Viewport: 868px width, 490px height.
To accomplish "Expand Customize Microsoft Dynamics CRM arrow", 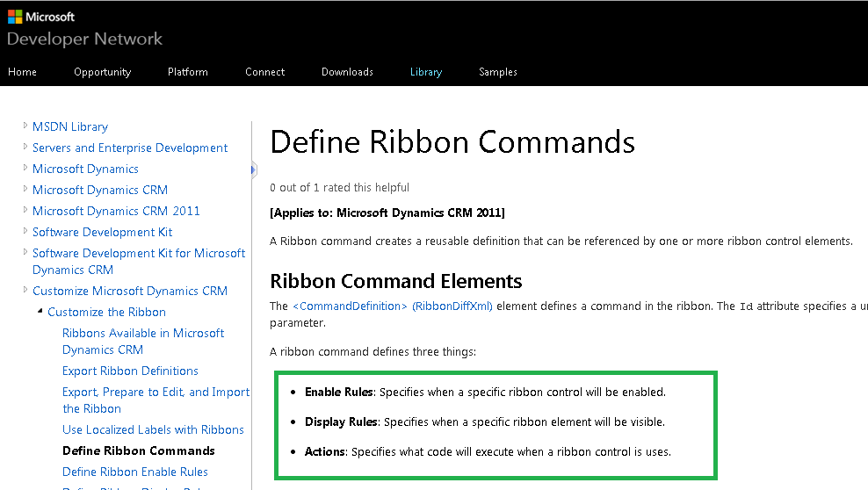I will point(25,289).
